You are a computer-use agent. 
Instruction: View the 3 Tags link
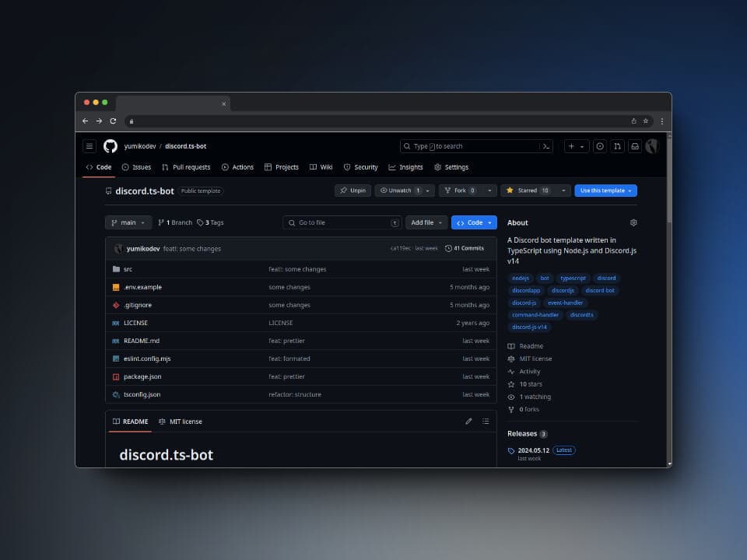[210, 222]
